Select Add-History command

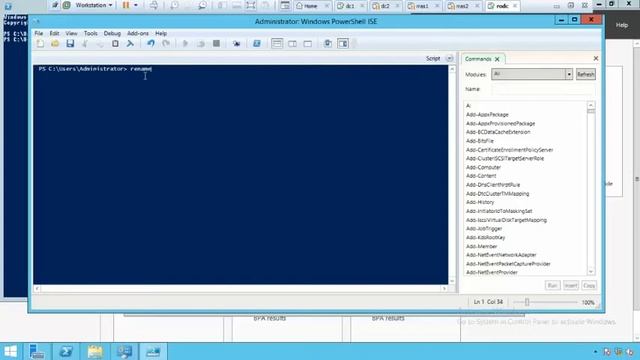480,202
